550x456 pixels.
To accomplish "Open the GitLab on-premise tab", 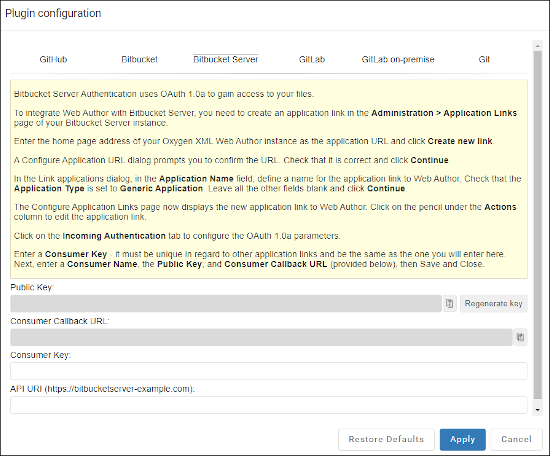I will tap(398, 59).
